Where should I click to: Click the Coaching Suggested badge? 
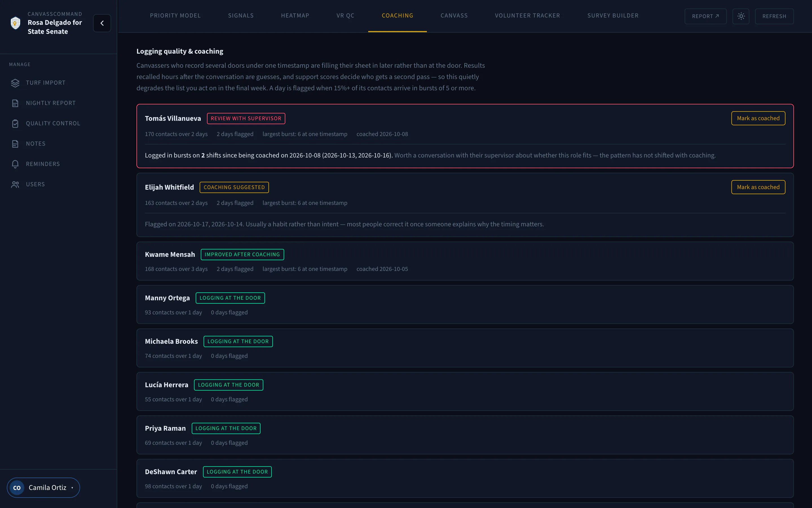click(234, 187)
